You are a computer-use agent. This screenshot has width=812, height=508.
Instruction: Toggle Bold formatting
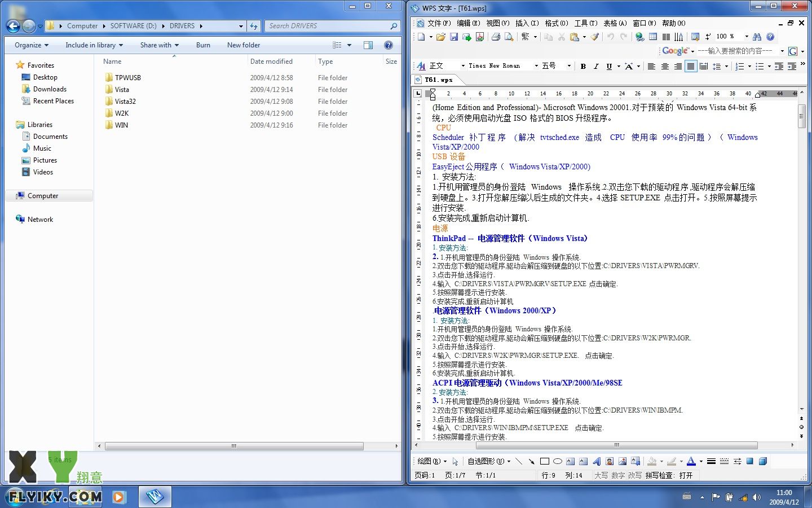(x=583, y=66)
